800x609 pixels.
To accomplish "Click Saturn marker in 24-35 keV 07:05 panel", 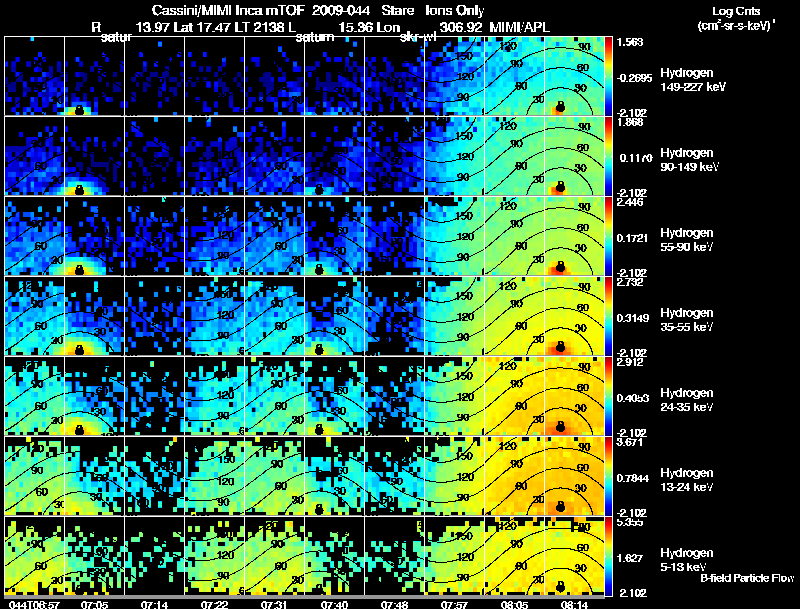I will [x=79, y=429].
